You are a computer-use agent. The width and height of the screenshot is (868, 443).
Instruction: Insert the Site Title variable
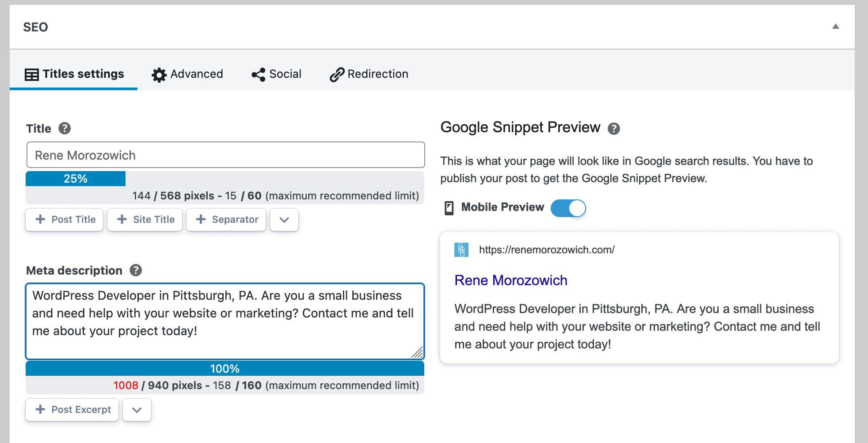(x=145, y=220)
